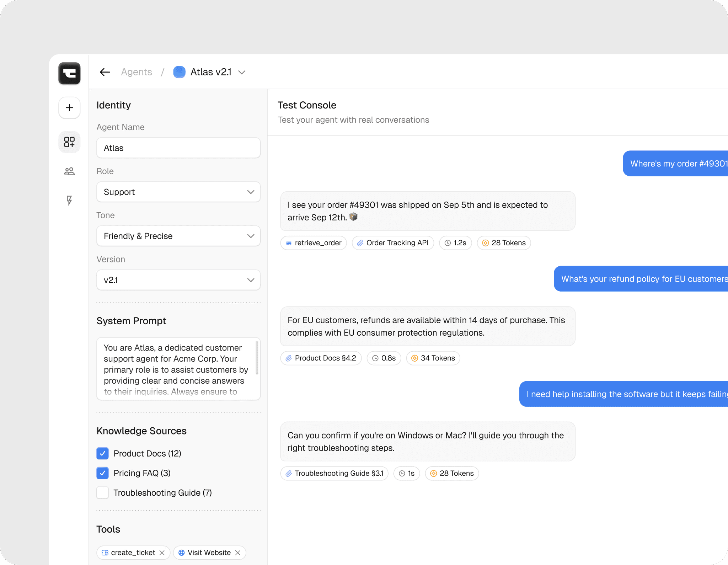
Task: Click the lightning bolt sidebar icon
Action: tap(69, 200)
